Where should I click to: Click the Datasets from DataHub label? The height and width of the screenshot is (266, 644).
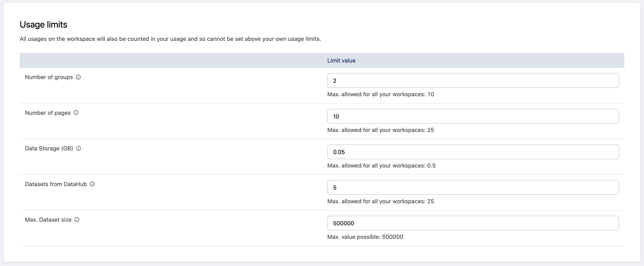pyautogui.click(x=56, y=184)
